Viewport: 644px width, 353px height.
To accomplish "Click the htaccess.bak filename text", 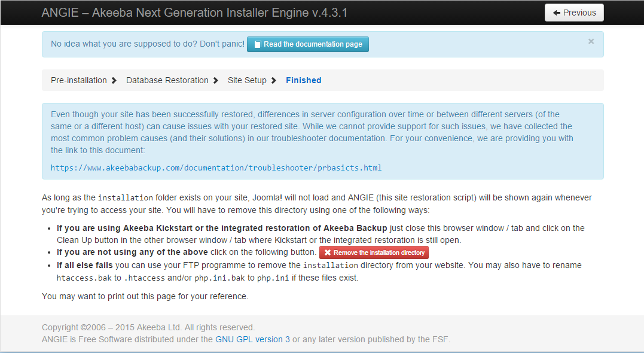I will [81, 278].
